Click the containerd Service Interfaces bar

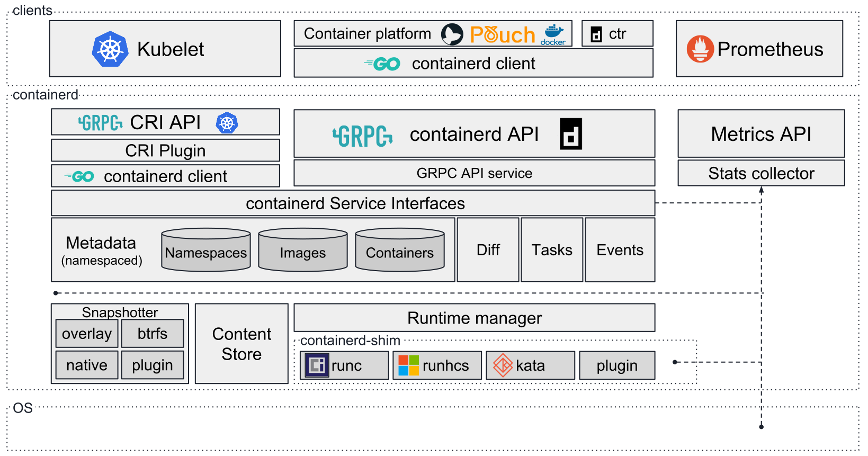pyautogui.click(x=353, y=203)
